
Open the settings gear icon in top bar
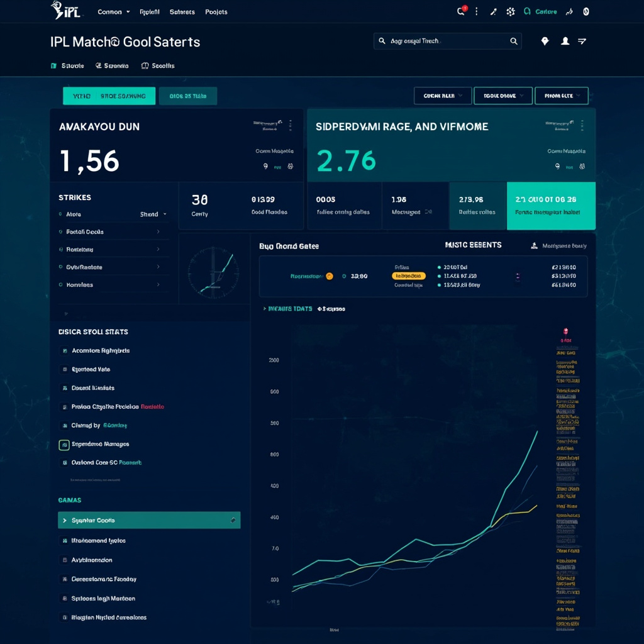click(511, 11)
